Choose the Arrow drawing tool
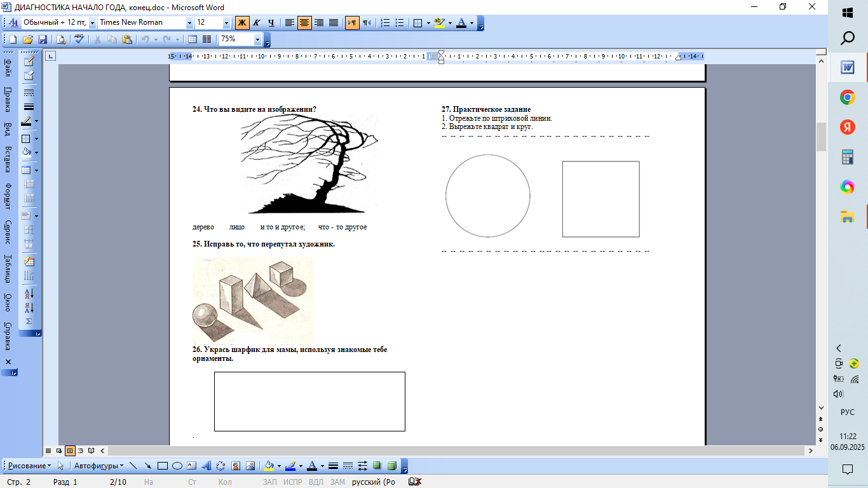Image resolution: width=868 pixels, height=488 pixels. [x=148, y=466]
